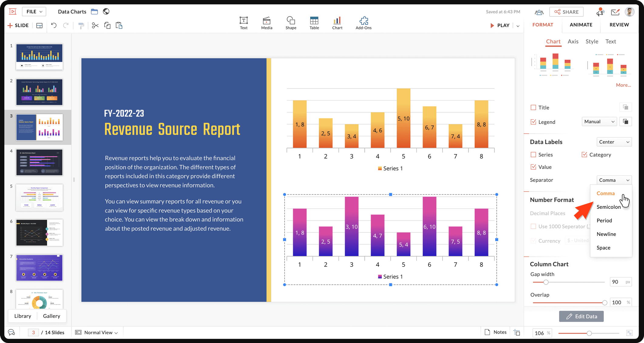Choose Semicolon in the separator list
The image size is (644, 343).
pos(608,207)
